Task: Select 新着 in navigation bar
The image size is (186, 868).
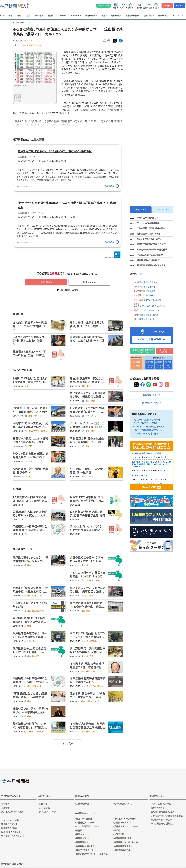Action: pyautogui.click(x=10, y=15)
